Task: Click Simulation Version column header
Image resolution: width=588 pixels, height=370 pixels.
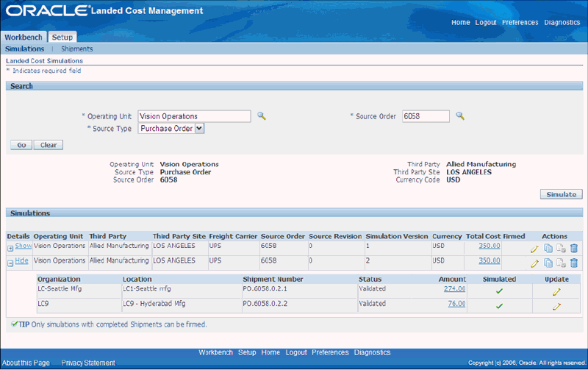Action: tap(397, 236)
